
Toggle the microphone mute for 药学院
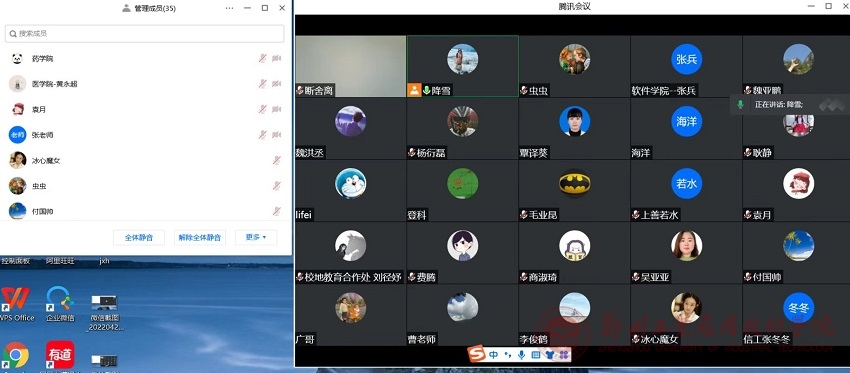(262, 59)
